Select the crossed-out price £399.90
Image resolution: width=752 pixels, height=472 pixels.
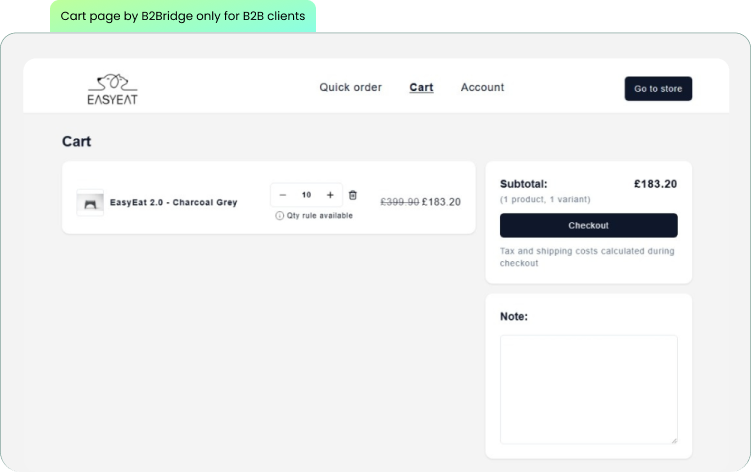point(400,202)
